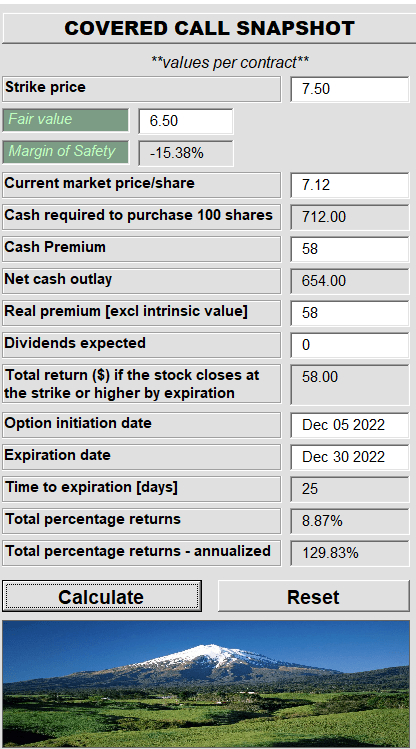Click the Margin of Safety result box
The width and height of the screenshot is (416, 749).
[x=186, y=153]
